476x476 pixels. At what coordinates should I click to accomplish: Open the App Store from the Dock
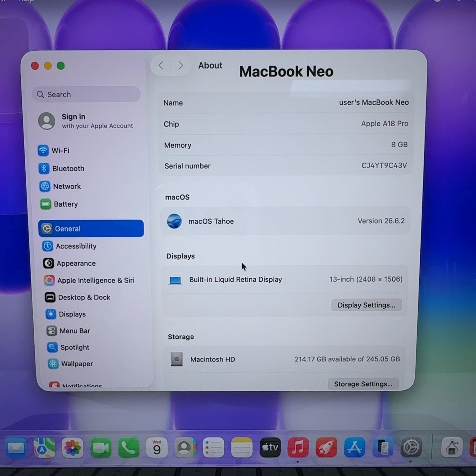[x=354, y=448]
